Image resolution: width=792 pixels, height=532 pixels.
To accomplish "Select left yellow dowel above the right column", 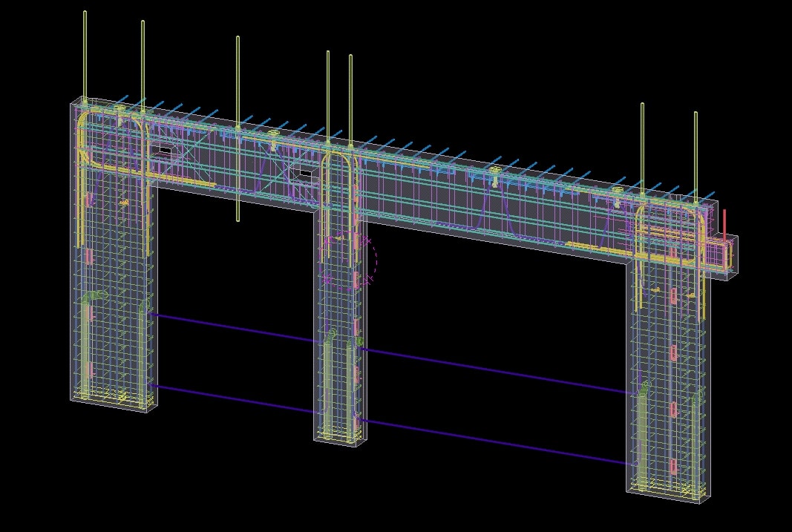I will click(642, 145).
